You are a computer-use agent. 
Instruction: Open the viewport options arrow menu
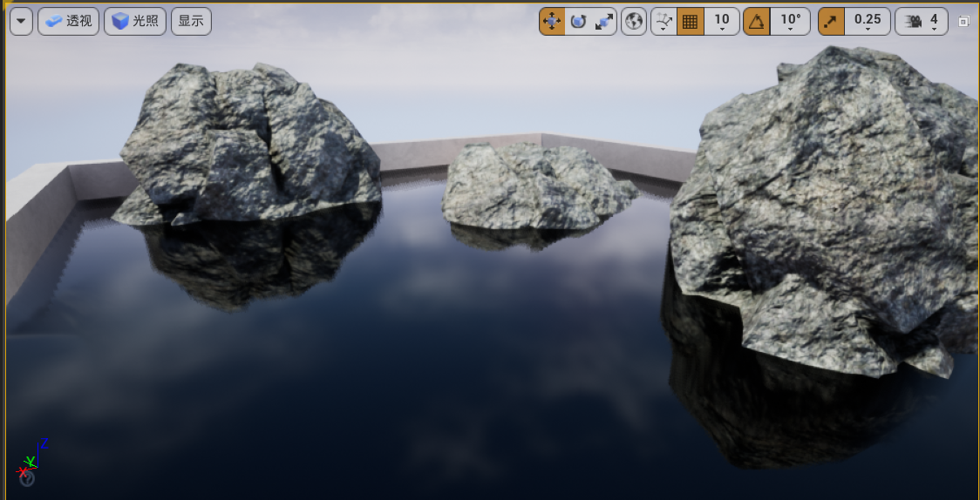21,21
